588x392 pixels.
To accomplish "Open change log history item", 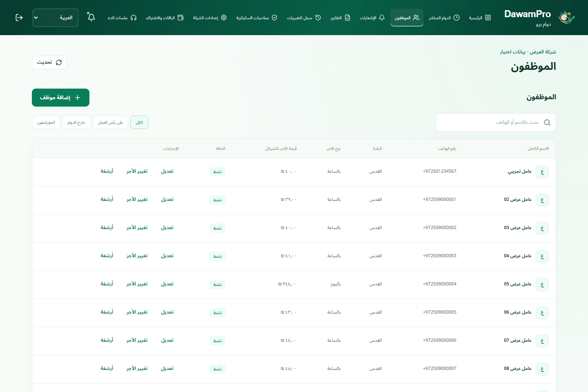I will click(304, 18).
